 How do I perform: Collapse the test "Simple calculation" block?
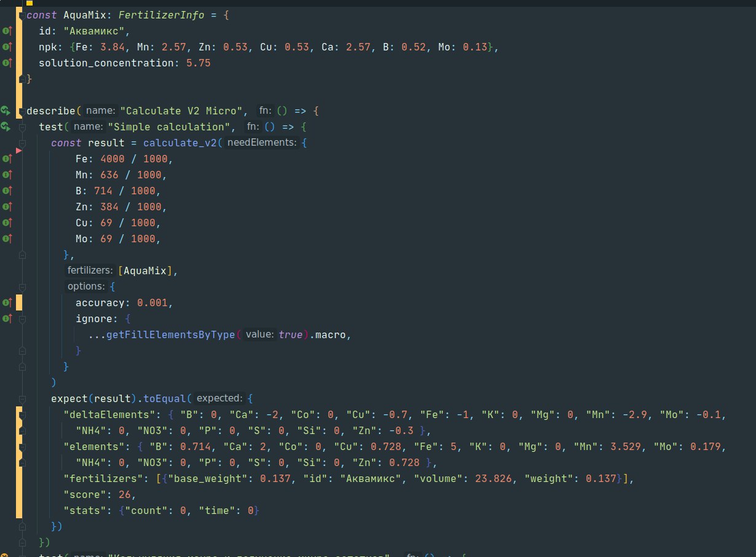(22, 127)
